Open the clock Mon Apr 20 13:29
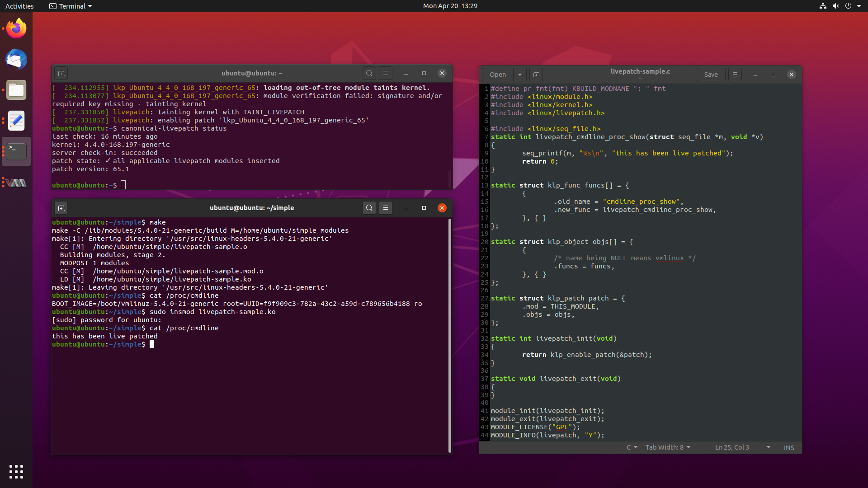 (450, 6)
